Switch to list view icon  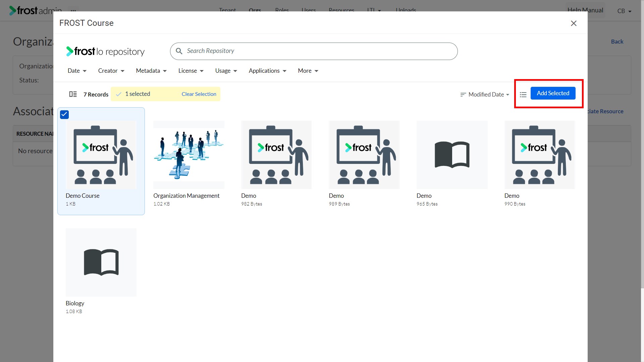(x=523, y=95)
